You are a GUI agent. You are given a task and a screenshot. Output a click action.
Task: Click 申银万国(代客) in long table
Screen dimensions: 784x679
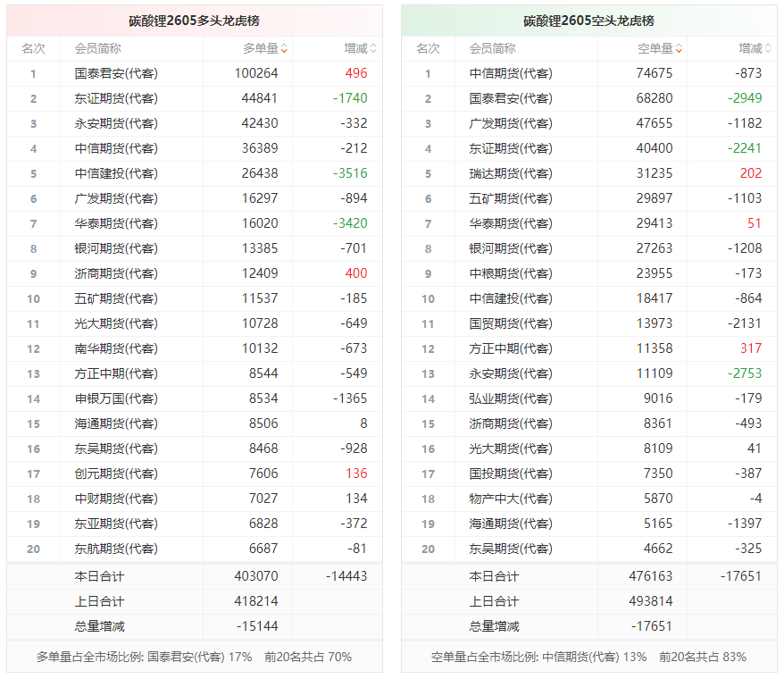pyautogui.click(x=116, y=398)
